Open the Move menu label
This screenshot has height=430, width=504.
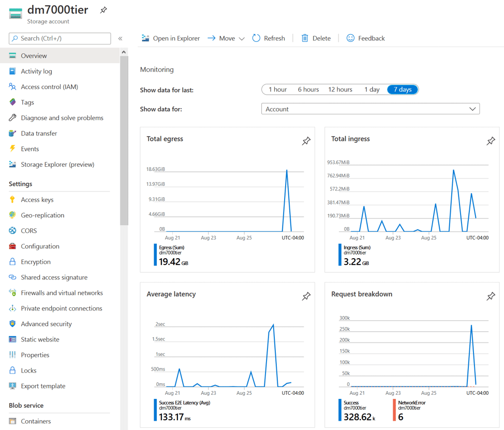tap(227, 38)
